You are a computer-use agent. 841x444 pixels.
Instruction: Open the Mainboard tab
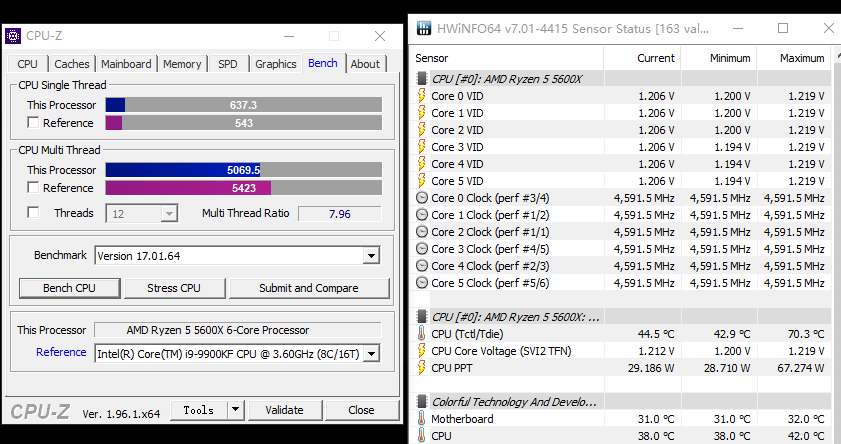pos(126,64)
